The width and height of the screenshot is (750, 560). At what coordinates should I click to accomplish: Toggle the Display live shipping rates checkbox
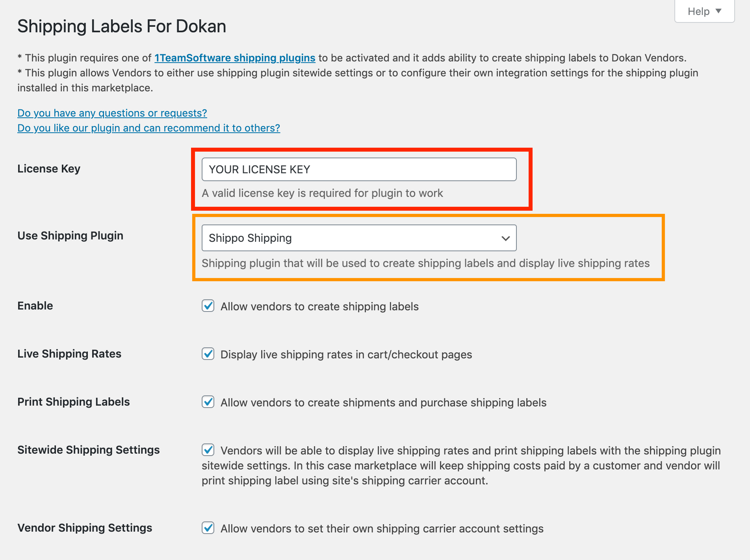208,354
